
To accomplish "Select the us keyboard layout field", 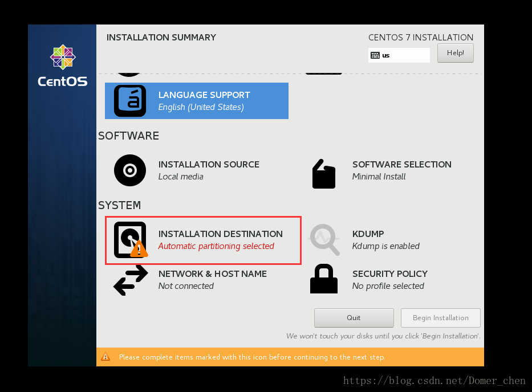I will tap(399, 55).
